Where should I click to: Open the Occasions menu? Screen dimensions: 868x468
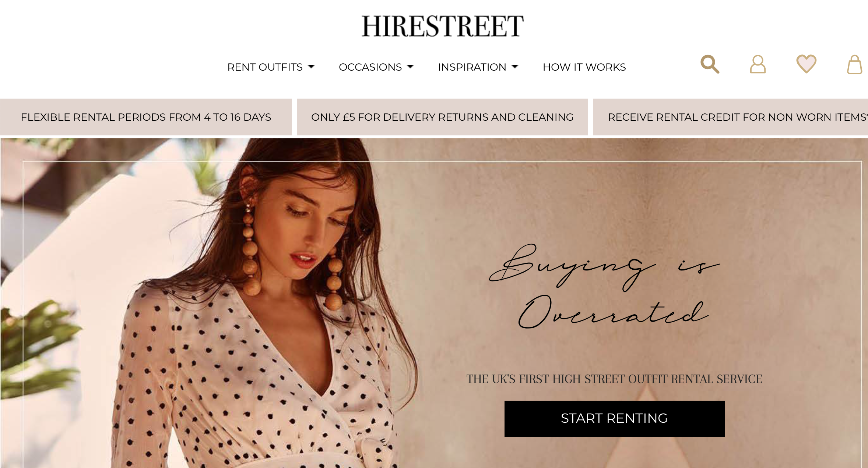click(370, 67)
